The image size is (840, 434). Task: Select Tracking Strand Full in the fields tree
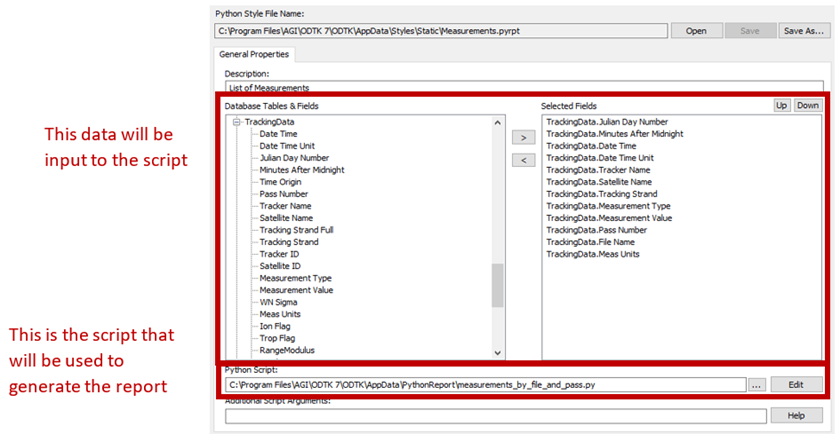(297, 230)
